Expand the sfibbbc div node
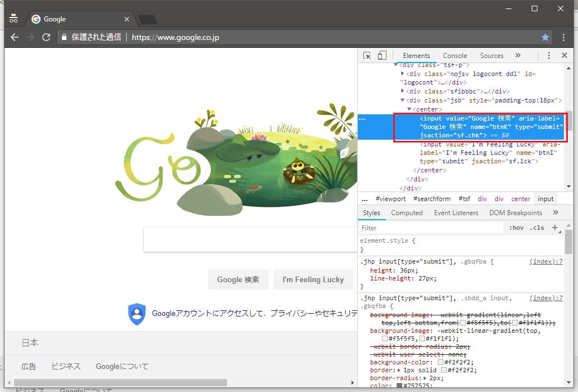The height and width of the screenshot is (392, 578). click(403, 91)
